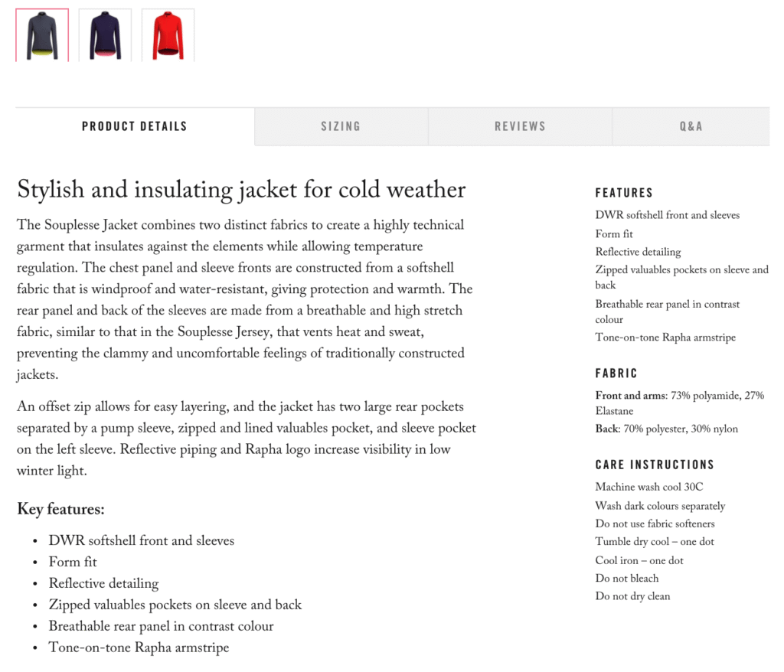
Task: Click the Reflective detailing bullet point
Action: [x=103, y=583]
